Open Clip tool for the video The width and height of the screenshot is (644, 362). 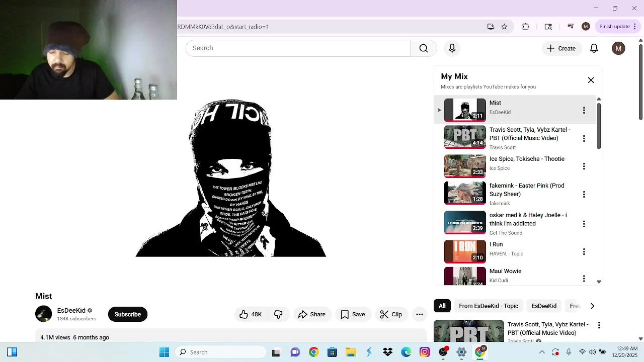(391, 314)
